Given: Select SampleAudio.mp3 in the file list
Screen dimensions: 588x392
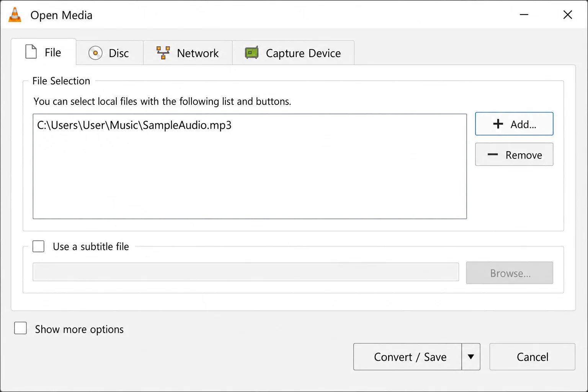Looking at the screenshot, I should (x=134, y=125).
